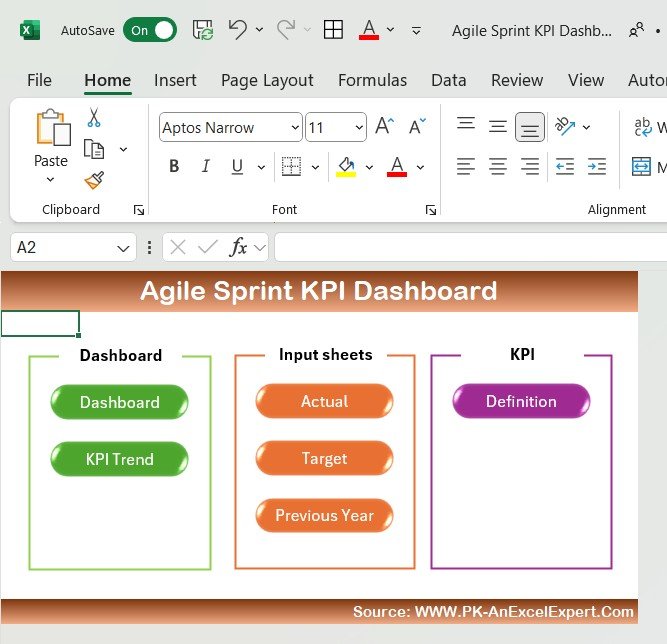This screenshot has width=667, height=644.
Task: Click the KPI Trend button
Action: tap(120, 459)
